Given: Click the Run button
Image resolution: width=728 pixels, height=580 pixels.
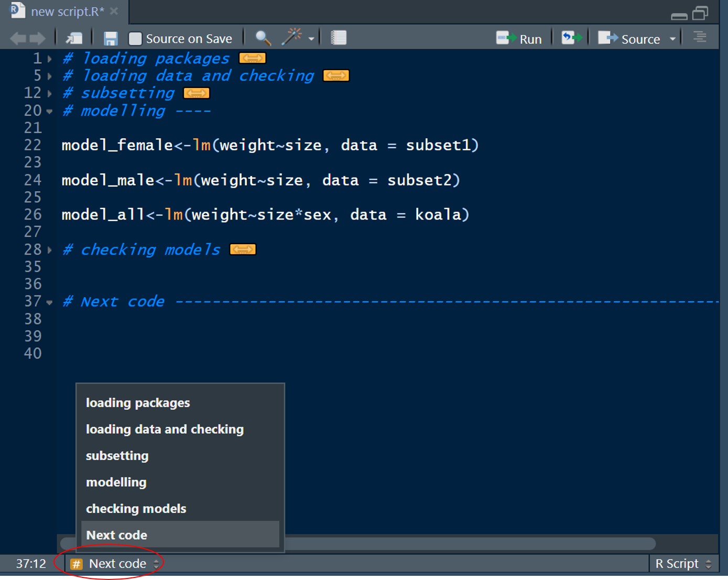Looking at the screenshot, I should click(x=519, y=39).
